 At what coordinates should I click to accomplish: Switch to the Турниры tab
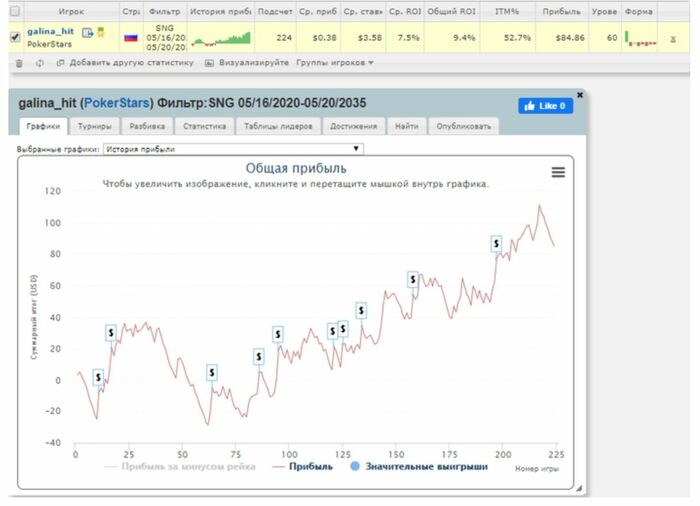(95, 126)
